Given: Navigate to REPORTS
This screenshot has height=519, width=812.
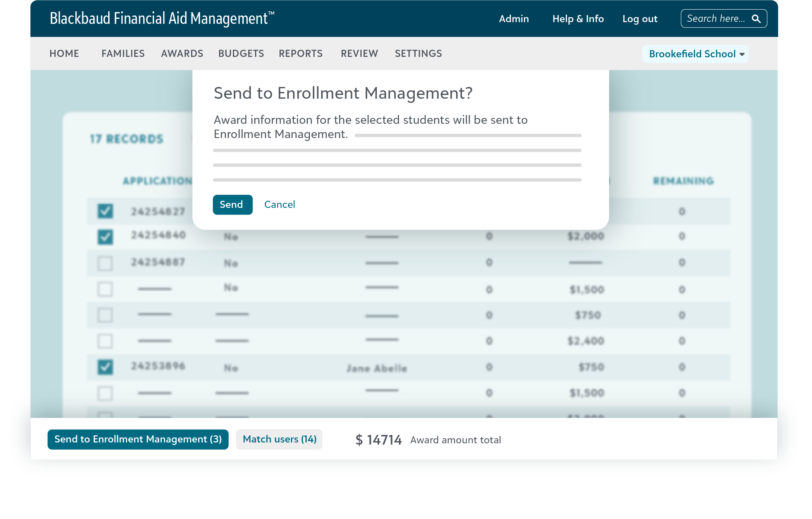Looking at the screenshot, I should 301,54.
